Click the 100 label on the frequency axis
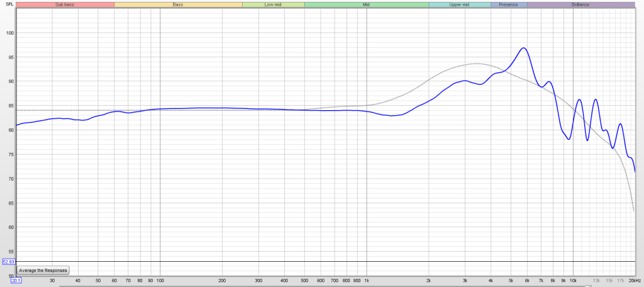Image resolution: width=644 pixels, height=287 pixels. click(160, 280)
